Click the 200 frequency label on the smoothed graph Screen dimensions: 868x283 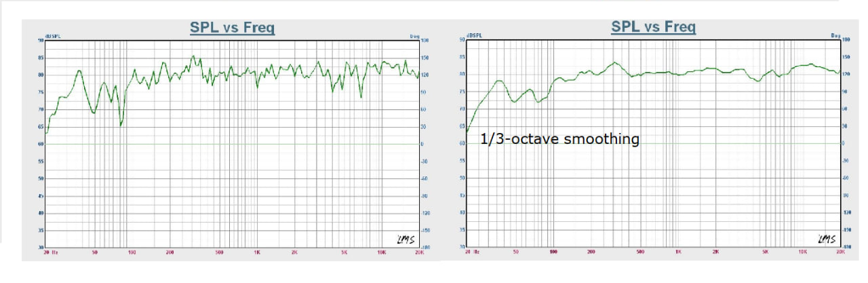591,251
